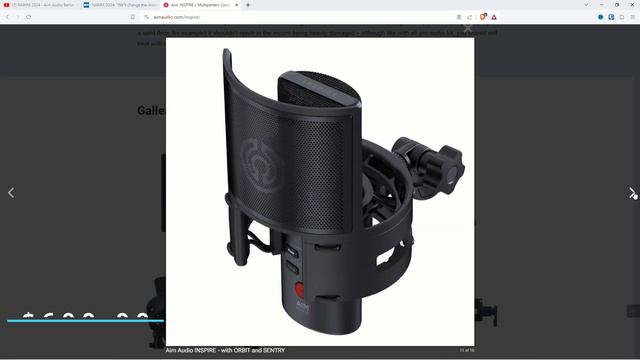Image resolution: width=640 pixels, height=360 pixels.
Task: Click the dimmed 'Gallery' heading
Action: click(x=151, y=111)
